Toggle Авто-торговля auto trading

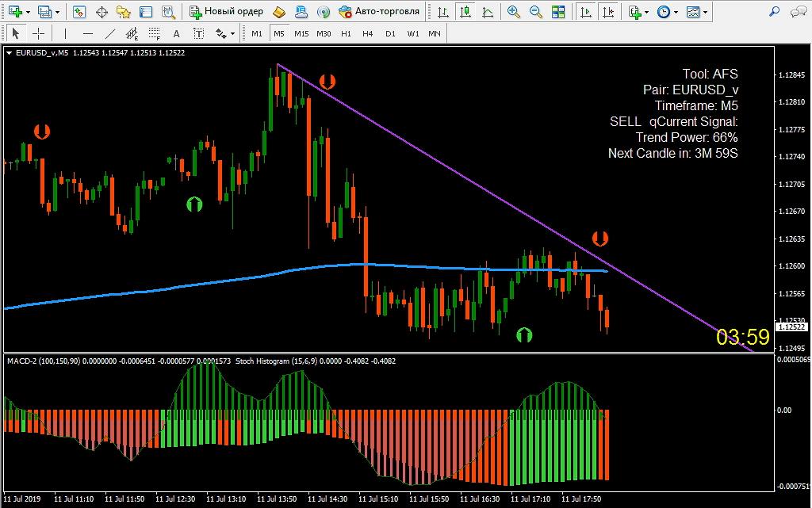click(379, 11)
